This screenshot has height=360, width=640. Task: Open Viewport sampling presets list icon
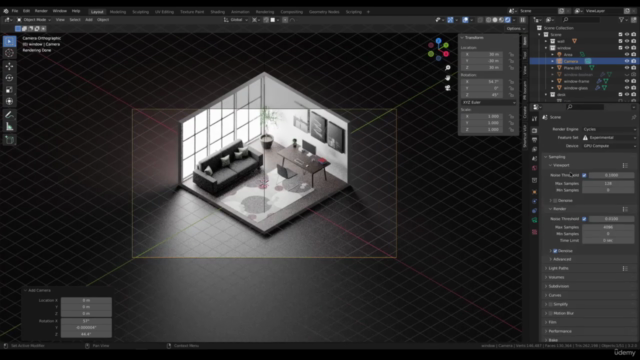(x=625, y=165)
